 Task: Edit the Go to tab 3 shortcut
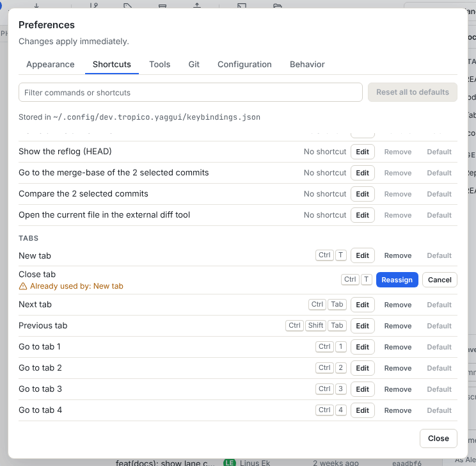pyautogui.click(x=363, y=389)
